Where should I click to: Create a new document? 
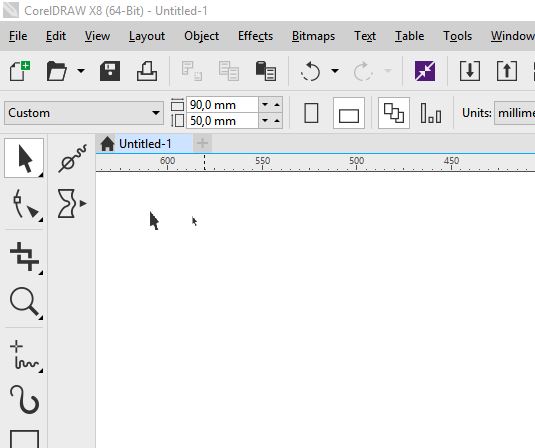pos(19,71)
